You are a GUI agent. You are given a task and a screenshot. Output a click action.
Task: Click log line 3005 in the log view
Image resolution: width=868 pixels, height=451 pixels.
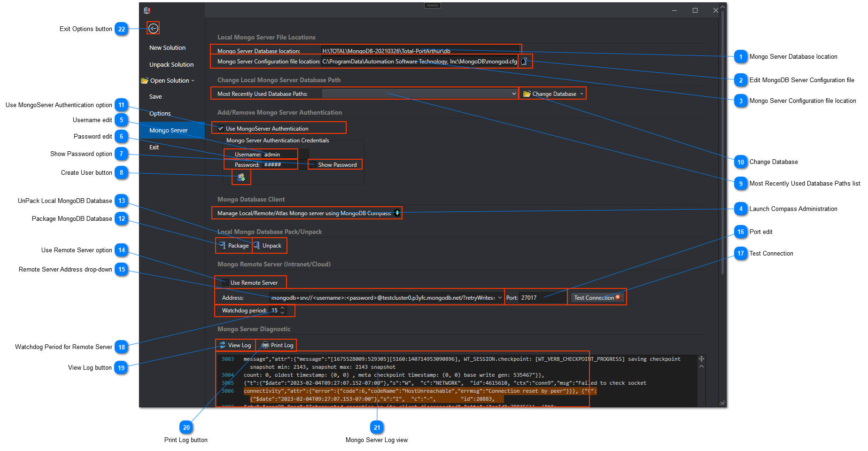click(445, 383)
